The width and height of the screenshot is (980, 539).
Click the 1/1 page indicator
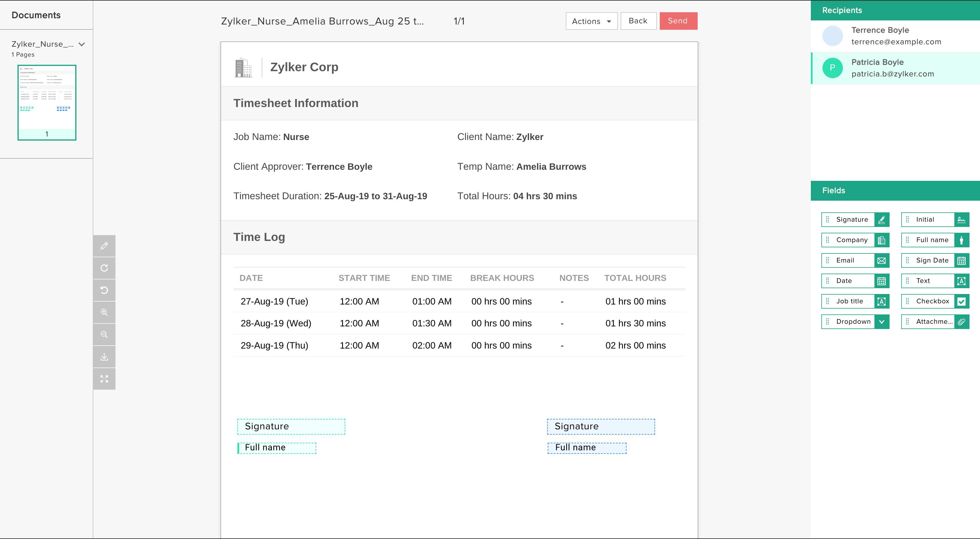tap(459, 21)
